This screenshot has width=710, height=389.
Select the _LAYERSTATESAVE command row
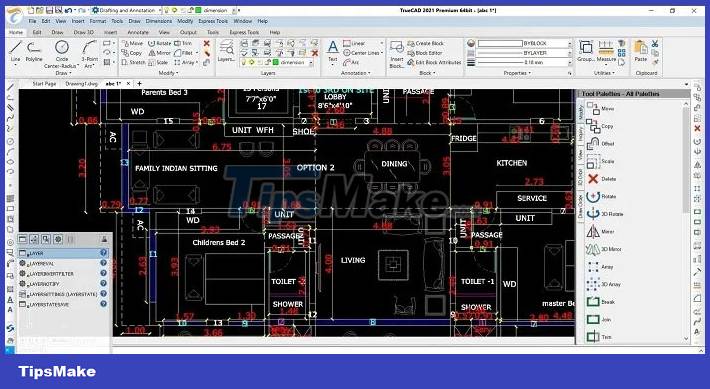(x=63, y=305)
